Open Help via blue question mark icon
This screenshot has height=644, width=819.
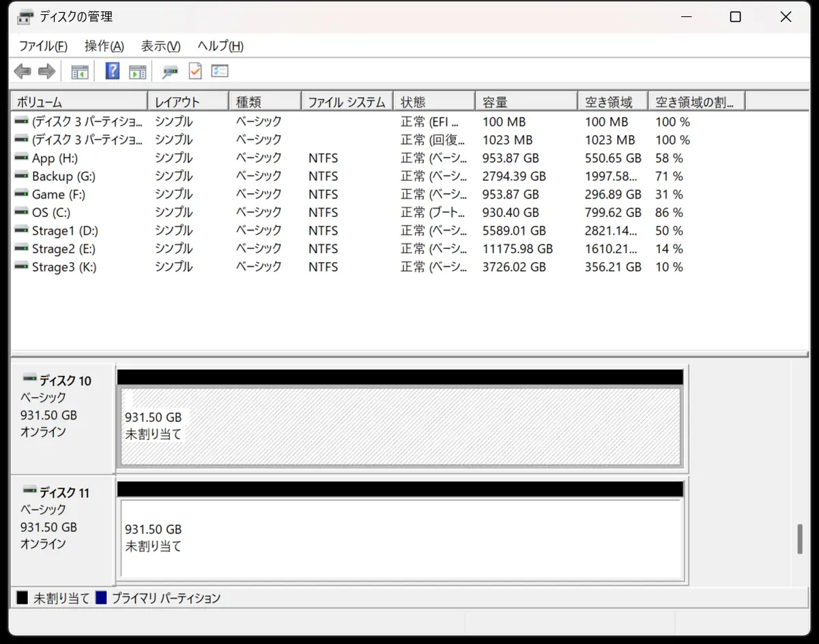click(x=113, y=71)
